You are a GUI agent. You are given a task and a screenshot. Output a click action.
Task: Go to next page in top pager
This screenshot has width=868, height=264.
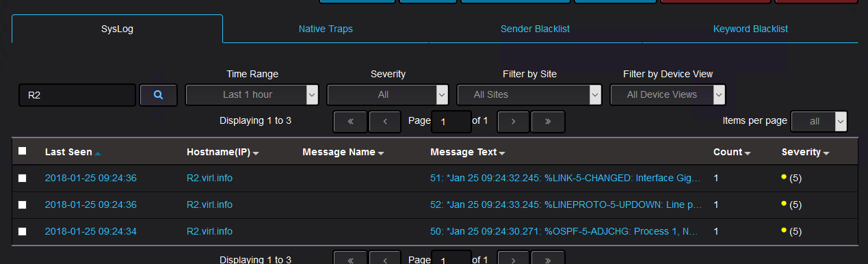513,122
